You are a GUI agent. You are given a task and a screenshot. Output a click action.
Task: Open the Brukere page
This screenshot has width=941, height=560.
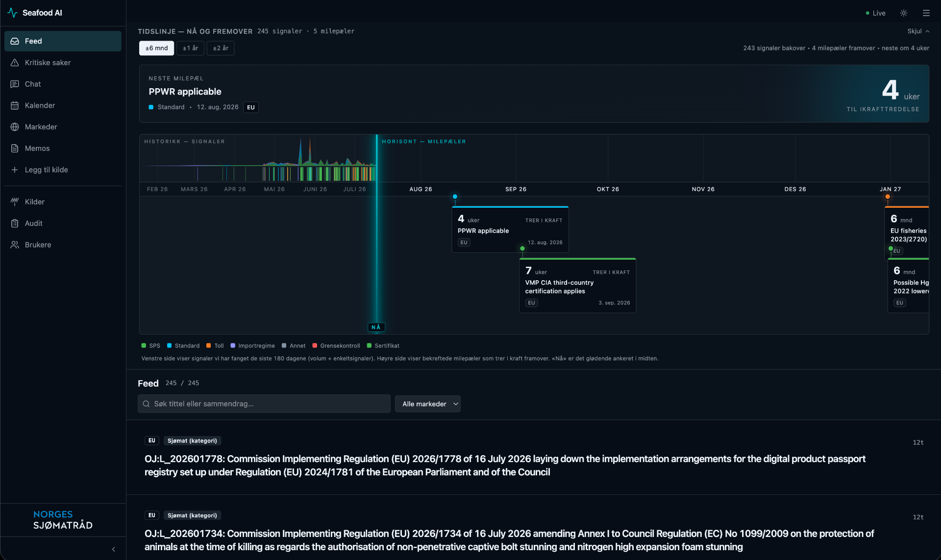coord(63,244)
